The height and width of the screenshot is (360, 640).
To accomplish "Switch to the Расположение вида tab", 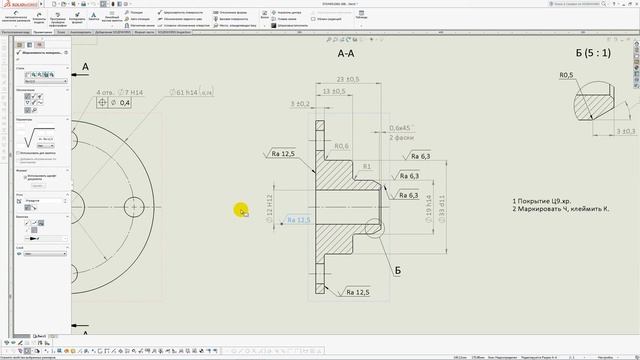I will coord(16,32).
